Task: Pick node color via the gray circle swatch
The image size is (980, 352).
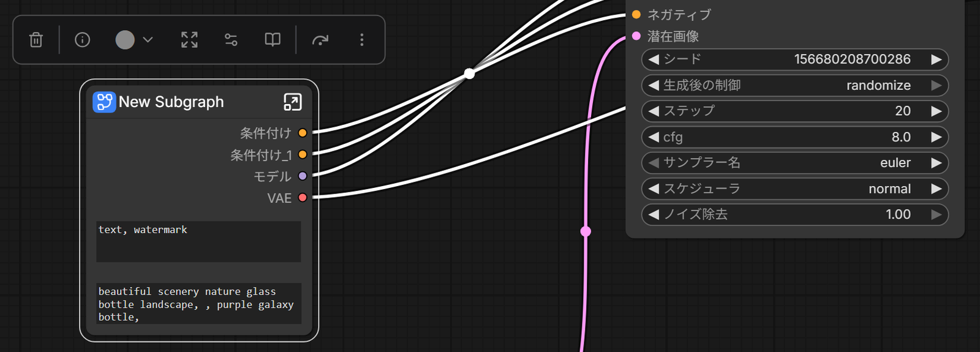Action: click(x=125, y=40)
